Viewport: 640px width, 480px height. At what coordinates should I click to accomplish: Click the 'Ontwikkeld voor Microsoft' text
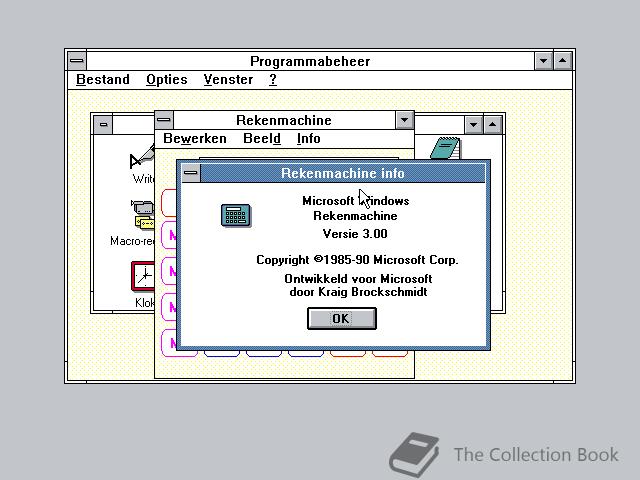tap(358, 279)
